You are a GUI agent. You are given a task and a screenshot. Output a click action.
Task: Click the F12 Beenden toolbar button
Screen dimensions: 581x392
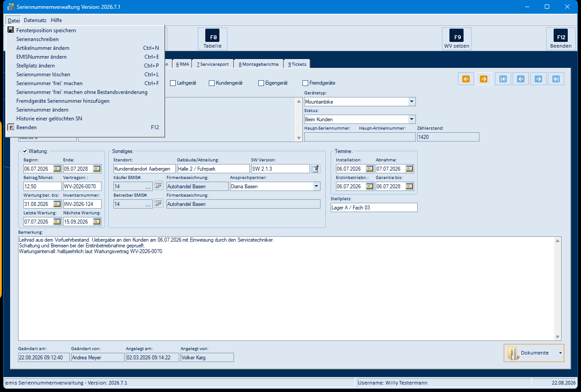coord(561,39)
